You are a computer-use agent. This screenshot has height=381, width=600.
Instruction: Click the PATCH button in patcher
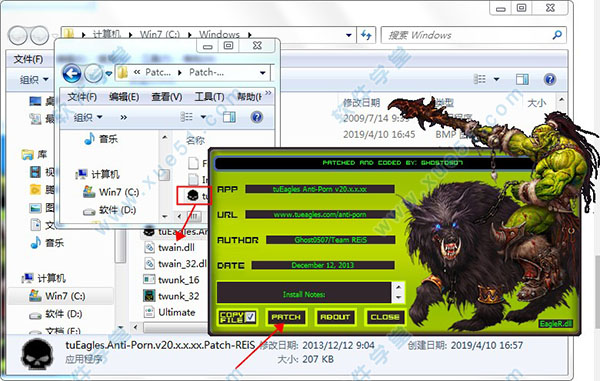(x=286, y=317)
